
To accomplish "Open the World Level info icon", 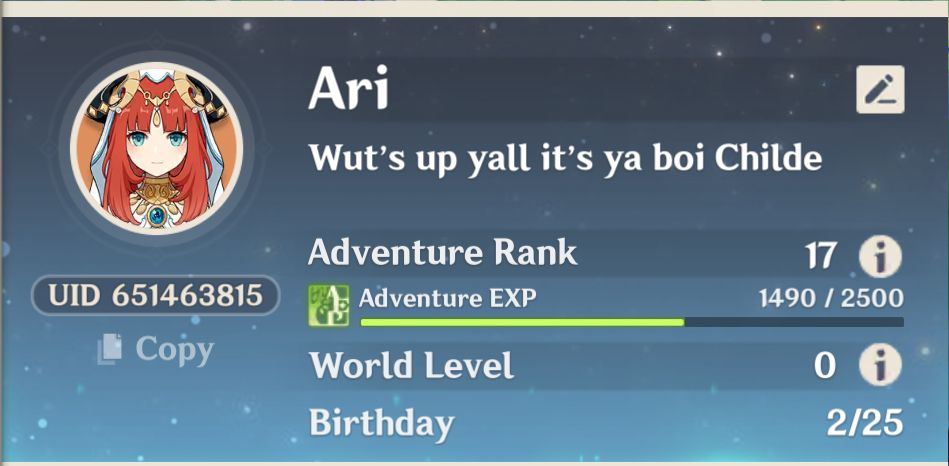I will pos(880,365).
